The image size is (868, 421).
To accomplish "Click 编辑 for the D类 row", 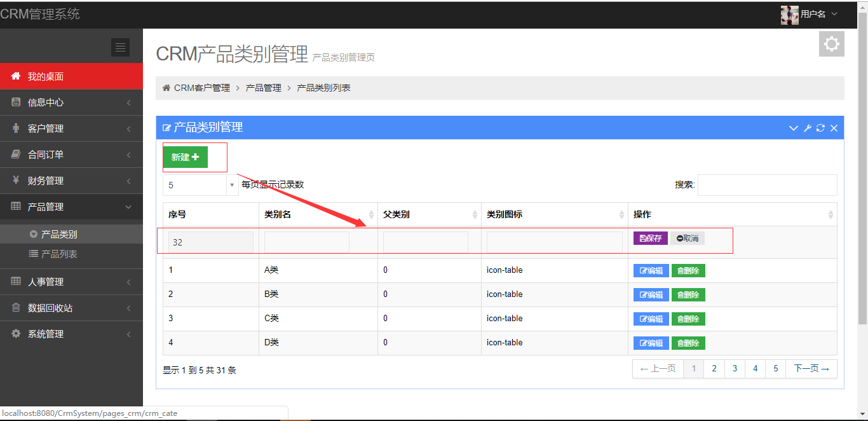I will [x=651, y=343].
